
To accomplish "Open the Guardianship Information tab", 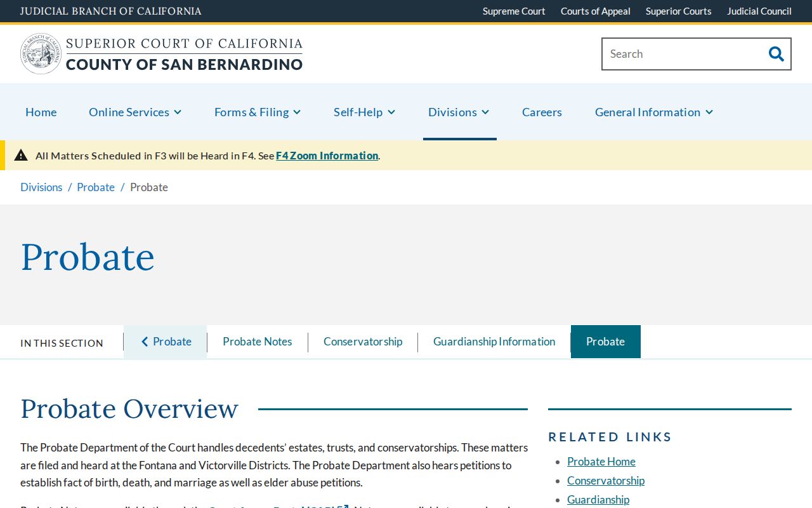I will click(494, 342).
